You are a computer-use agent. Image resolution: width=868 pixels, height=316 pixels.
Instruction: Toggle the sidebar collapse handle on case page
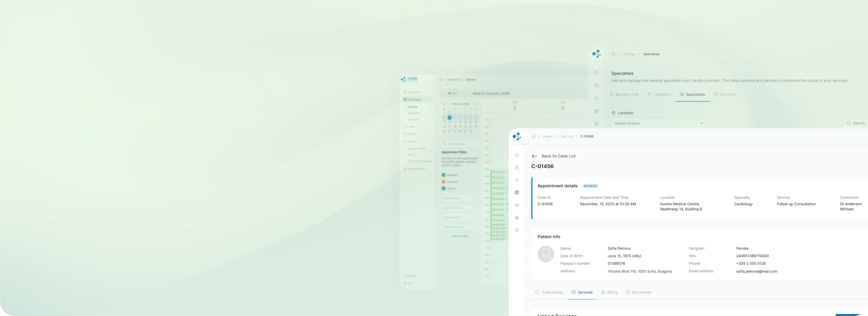click(x=525, y=144)
